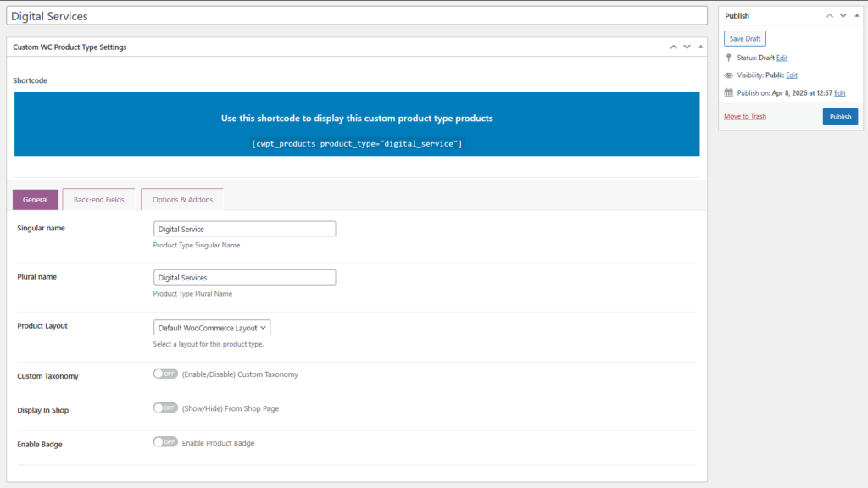868x488 pixels.
Task: Move the Publish panel down with the down arrow
Action: tap(843, 15)
